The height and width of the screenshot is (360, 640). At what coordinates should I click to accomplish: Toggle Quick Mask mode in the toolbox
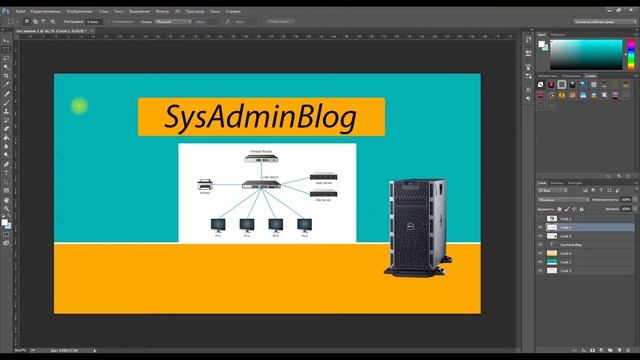6,235
